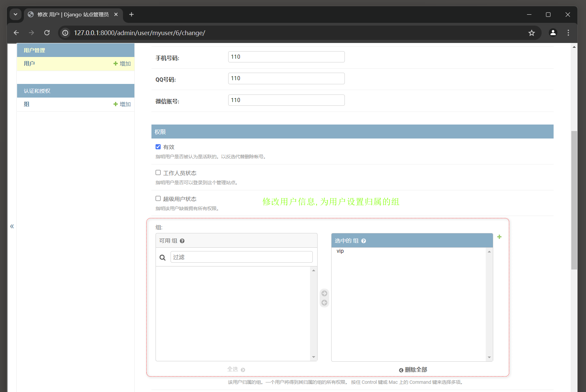
Task: Click 全选 to choose all groups
Action: click(x=236, y=369)
